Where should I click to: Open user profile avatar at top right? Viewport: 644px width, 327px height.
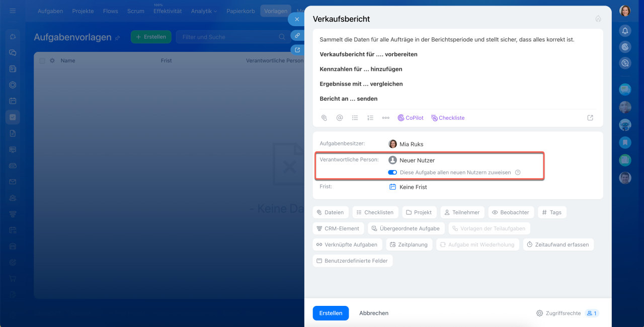pos(625,11)
